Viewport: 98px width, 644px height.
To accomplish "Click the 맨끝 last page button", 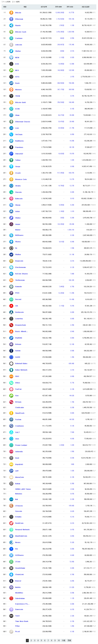I will tap(69, 640).
